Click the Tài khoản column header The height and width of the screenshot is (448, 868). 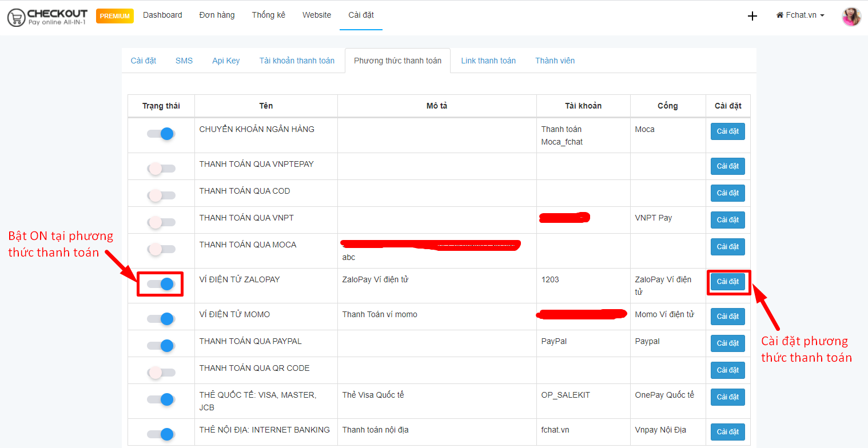pos(583,106)
